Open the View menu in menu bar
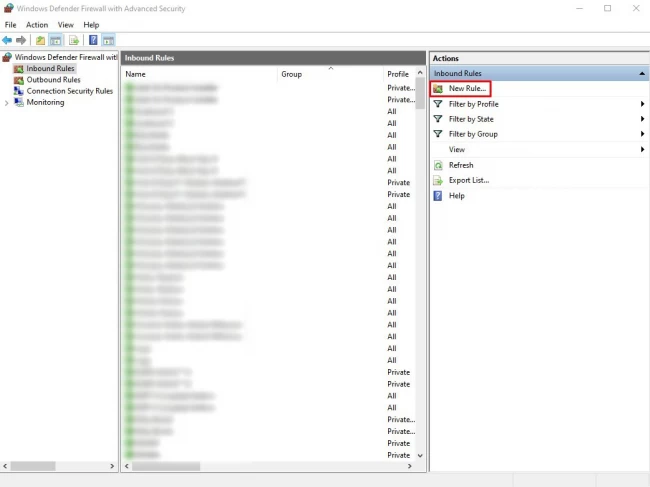Viewport: 650px width, 487px height. tap(65, 25)
